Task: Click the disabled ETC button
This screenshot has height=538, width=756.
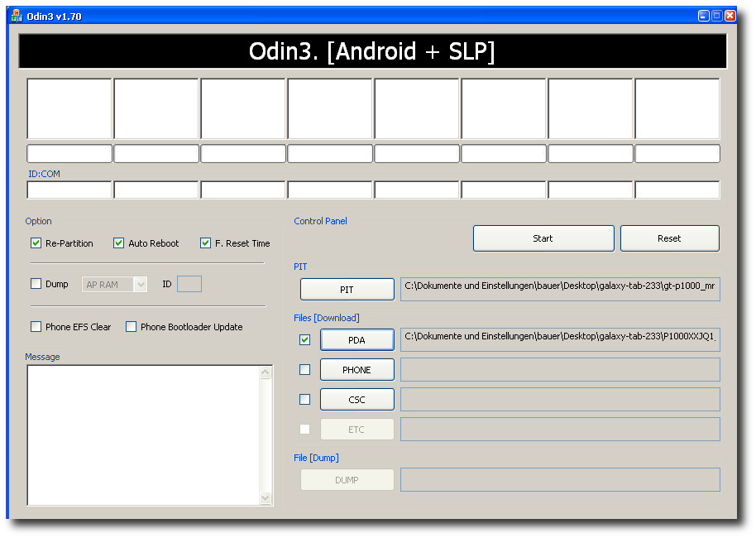Action: [357, 430]
